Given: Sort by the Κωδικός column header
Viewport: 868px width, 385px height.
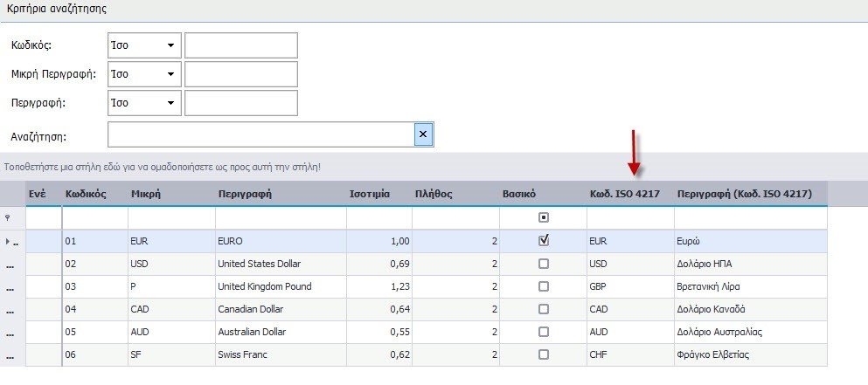Looking at the screenshot, I should [x=86, y=194].
